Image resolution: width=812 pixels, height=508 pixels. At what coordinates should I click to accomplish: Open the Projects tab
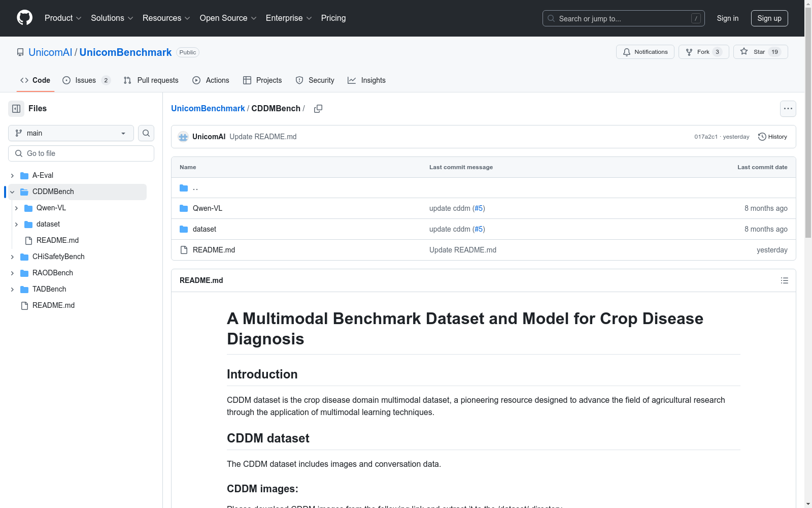click(x=262, y=80)
